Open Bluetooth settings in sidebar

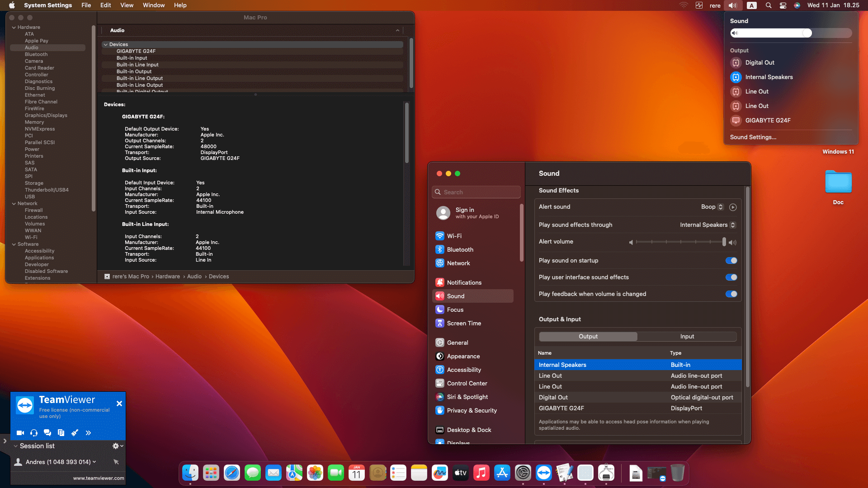coord(460,249)
